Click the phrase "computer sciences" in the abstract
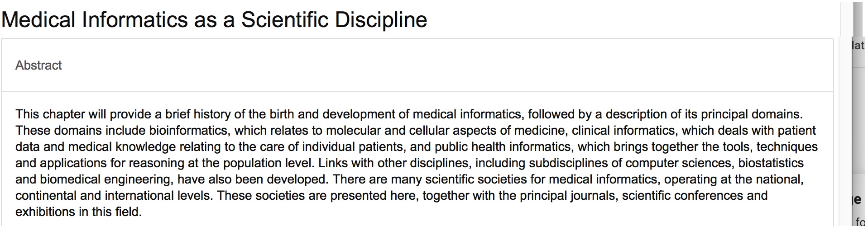Screen dimensions: 868x226 coord(679,163)
